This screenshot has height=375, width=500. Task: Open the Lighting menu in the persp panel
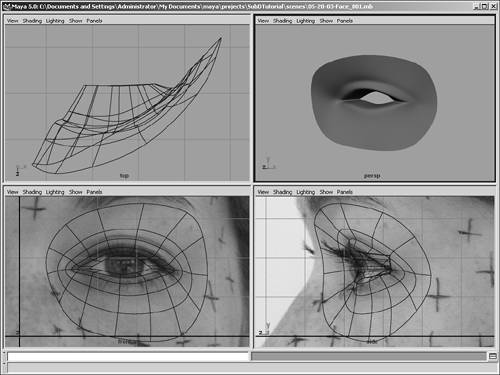(x=305, y=21)
